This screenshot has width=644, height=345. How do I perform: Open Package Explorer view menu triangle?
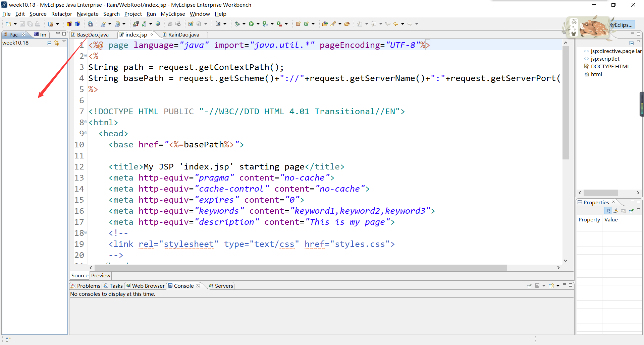pos(64,42)
